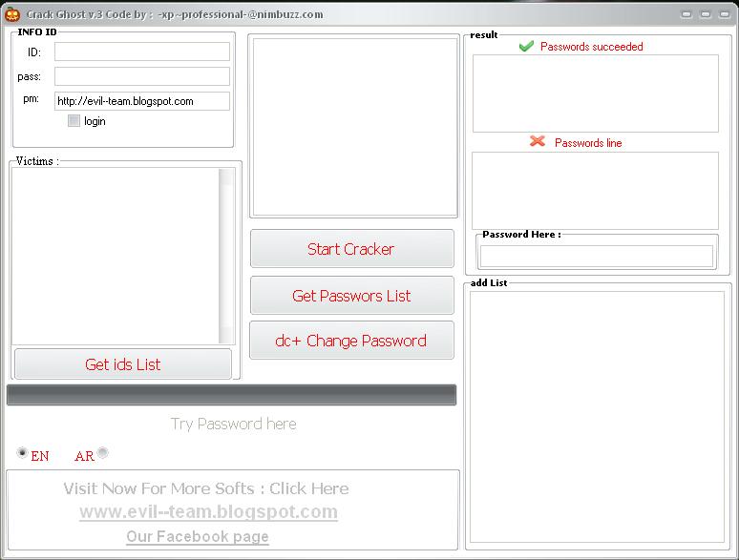Click the Get Passwors List button
Image resolution: width=739 pixels, height=560 pixels.
tap(351, 296)
